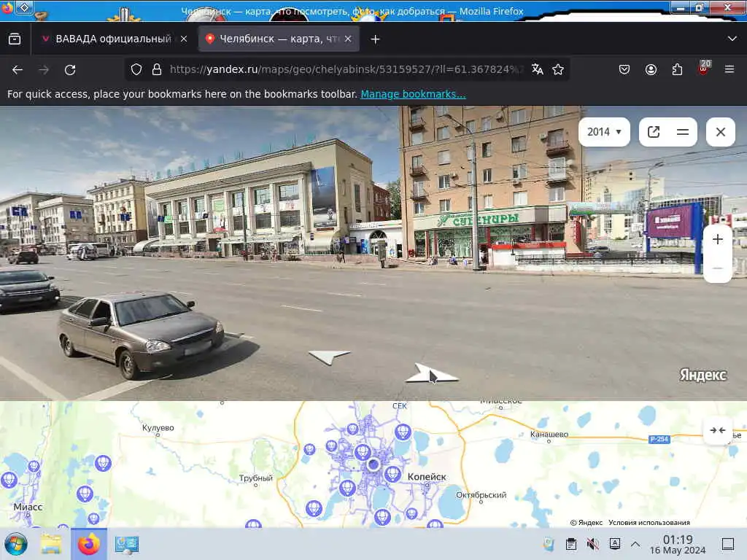Open the clock showing 01:19
Screen dimensions: 747x560
678,544
